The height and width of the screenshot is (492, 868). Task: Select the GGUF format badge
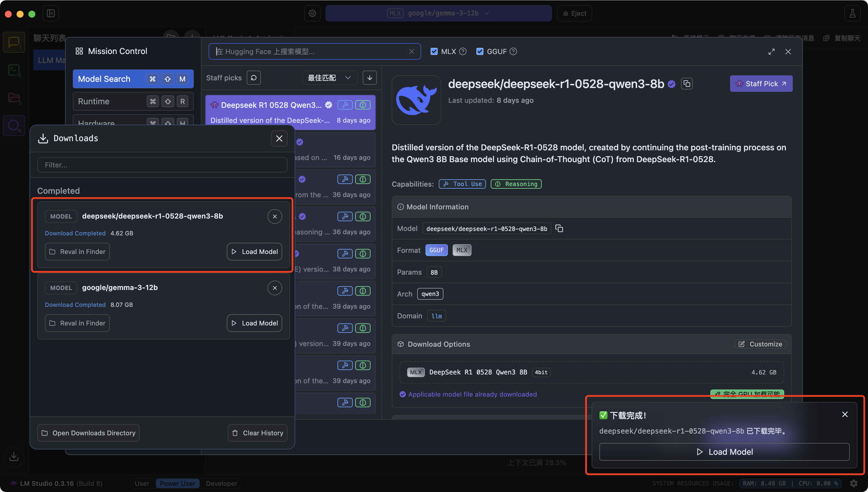[x=436, y=250]
